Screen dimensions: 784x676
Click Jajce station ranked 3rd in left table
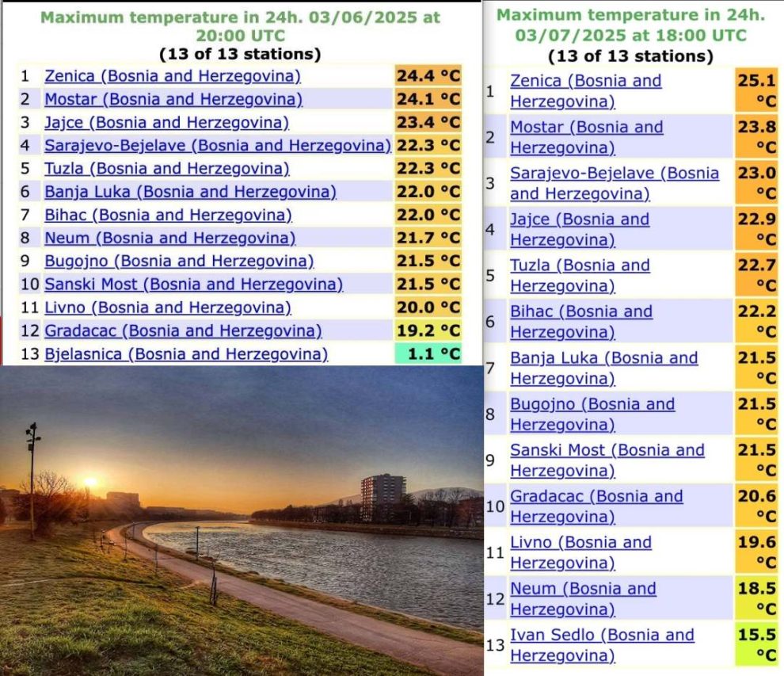click(x=166, y=122)
